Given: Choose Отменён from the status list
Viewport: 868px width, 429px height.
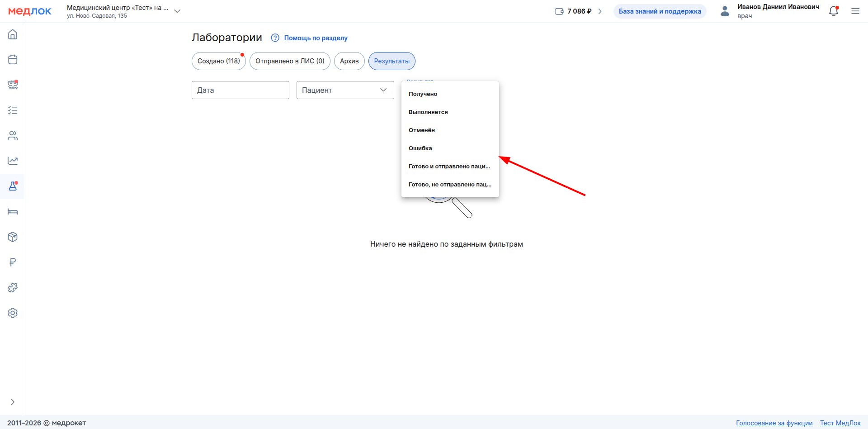Looking at the screenshot, I should (x=422, y=130).
